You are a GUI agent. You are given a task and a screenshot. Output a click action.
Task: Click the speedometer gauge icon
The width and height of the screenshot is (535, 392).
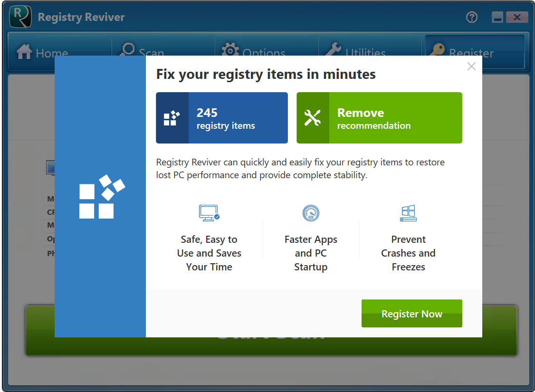pos(311,213)
